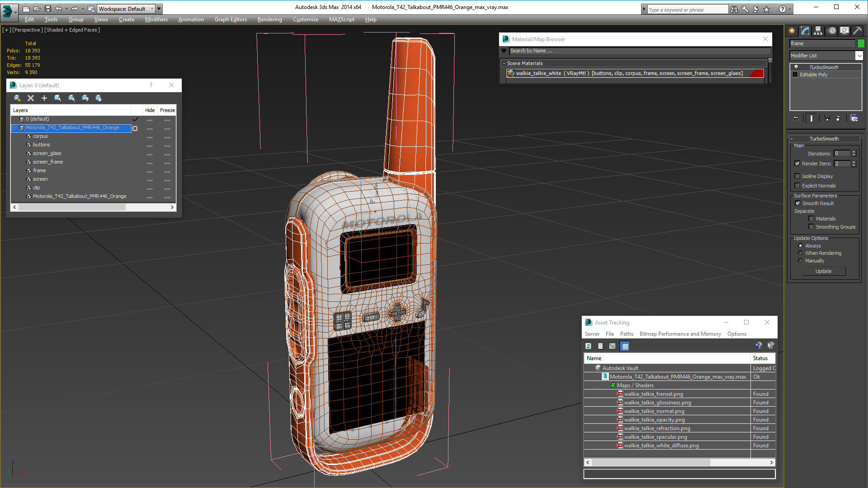The width and height of the screenshot is (868, 488).
Task: Click the Save File floppy icon
Action: [x=48, y=9]
